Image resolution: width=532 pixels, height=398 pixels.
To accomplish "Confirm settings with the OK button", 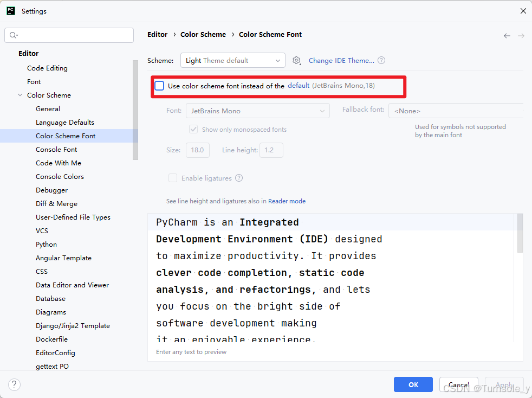I will coord(413,384).
